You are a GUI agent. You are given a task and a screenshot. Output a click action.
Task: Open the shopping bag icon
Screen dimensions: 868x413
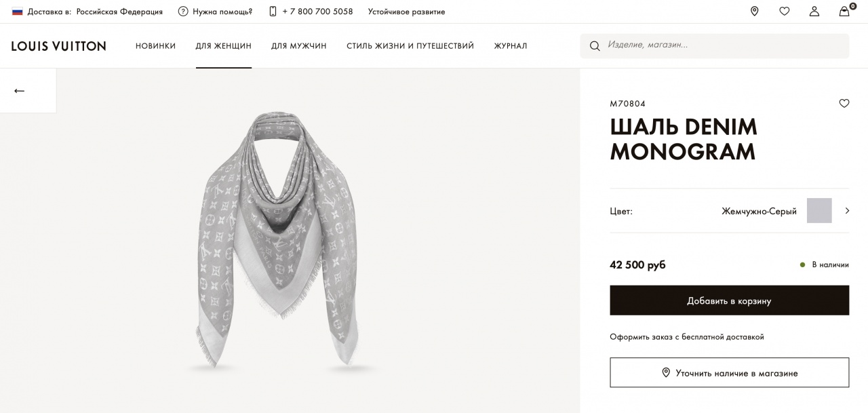[844, 12]
